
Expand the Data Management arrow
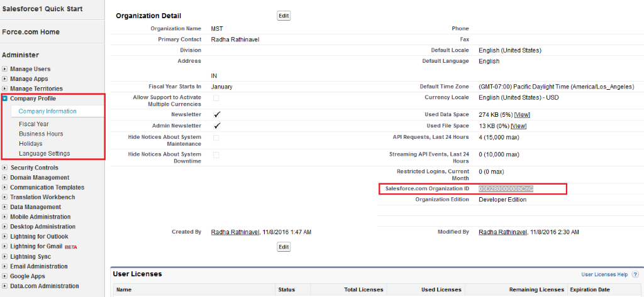pos(5,207)
